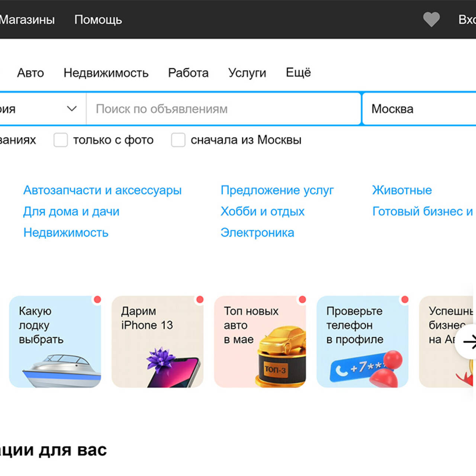Open the 'Хобби и отдых' link
The image size is (476, 476).
(263, 211)
